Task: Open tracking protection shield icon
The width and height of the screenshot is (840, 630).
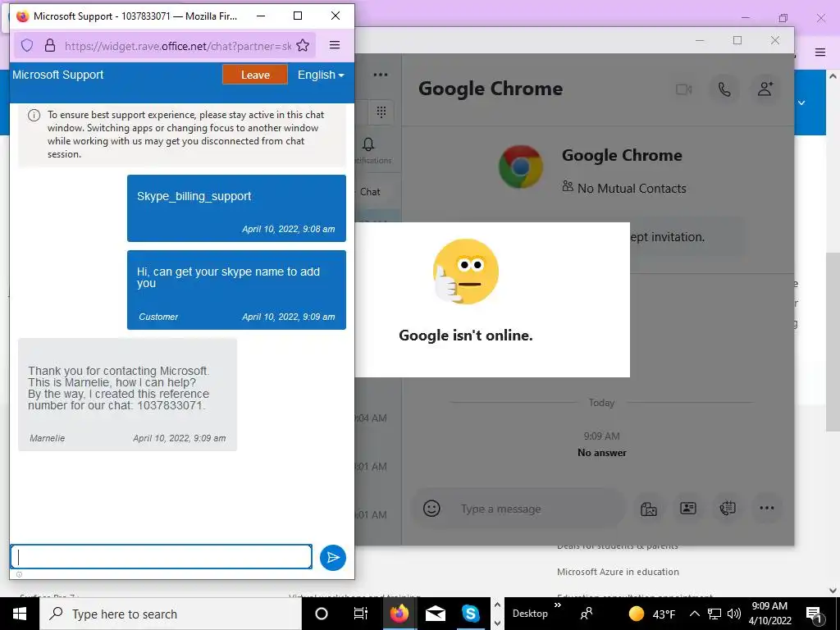Action: (x=27, y=46)
